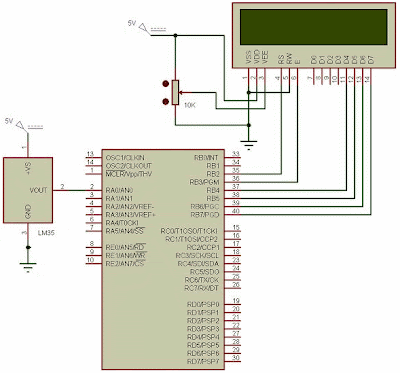Click the RD4/PSP4 pin label
This screenshot has width=400, height=373.
(203, 337)
